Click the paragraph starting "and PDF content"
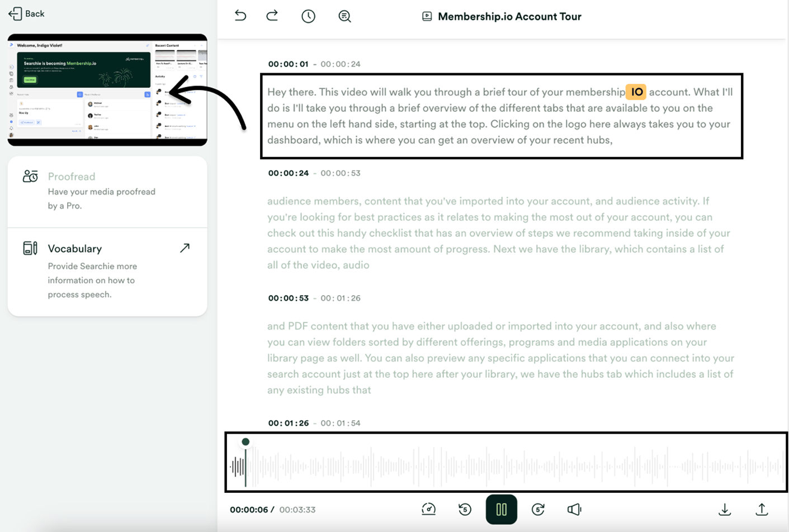This screenshot has height=532, width=789. click(x=500, y=358)
